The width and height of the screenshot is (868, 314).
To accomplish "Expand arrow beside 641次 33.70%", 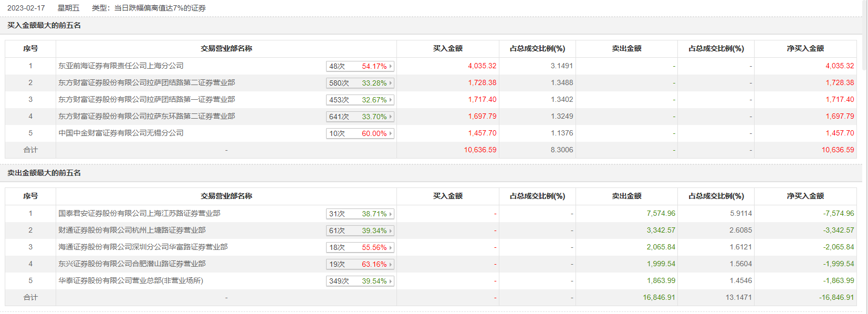I will click(391, 117).
